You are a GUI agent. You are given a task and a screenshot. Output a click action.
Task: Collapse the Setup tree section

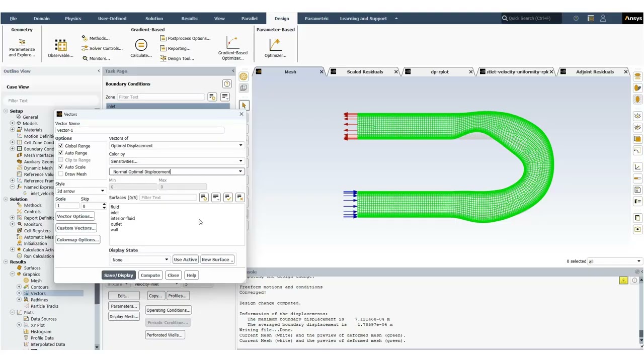(x=6, y=111)
